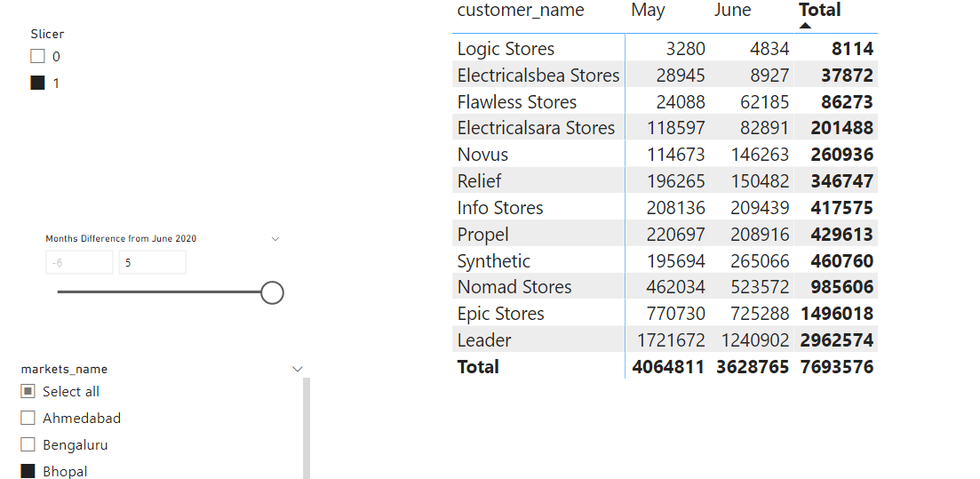Deselect the Bhopal market checkbox

click(28, 472)
